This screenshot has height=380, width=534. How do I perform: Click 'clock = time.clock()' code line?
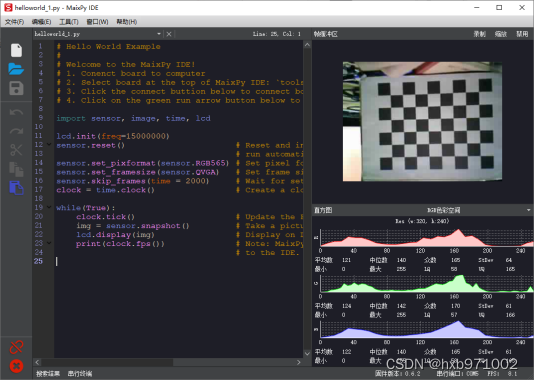click(106, 190)
